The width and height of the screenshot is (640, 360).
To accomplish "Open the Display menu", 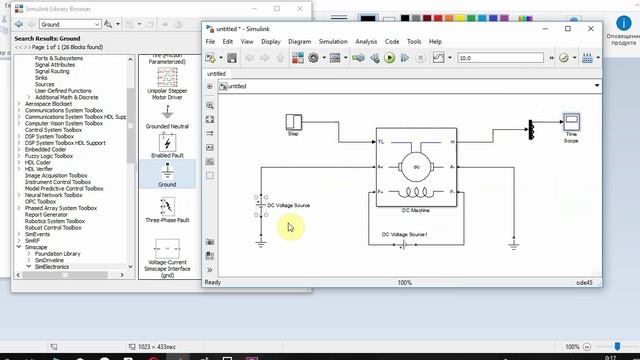I will pos(271,42).
